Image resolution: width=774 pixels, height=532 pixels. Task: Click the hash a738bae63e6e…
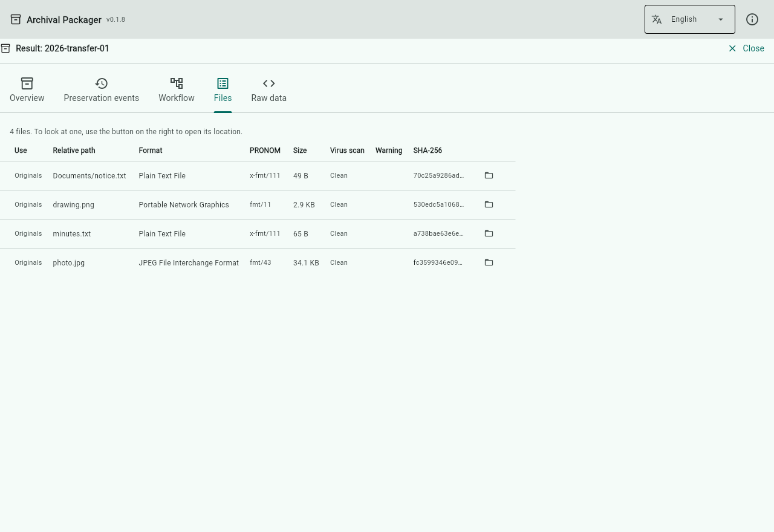pyautogui.click(x=439, y=233)
